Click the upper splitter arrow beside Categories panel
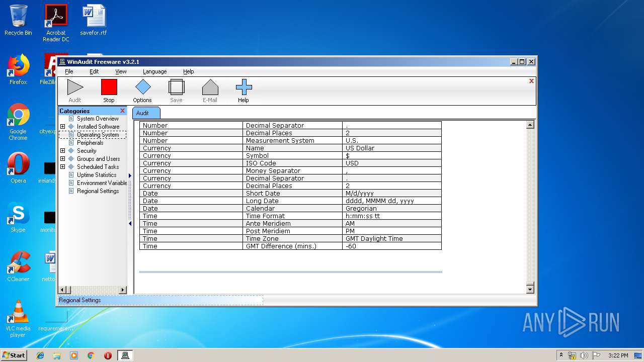The image size is (644, 362). tap(130, 176)
